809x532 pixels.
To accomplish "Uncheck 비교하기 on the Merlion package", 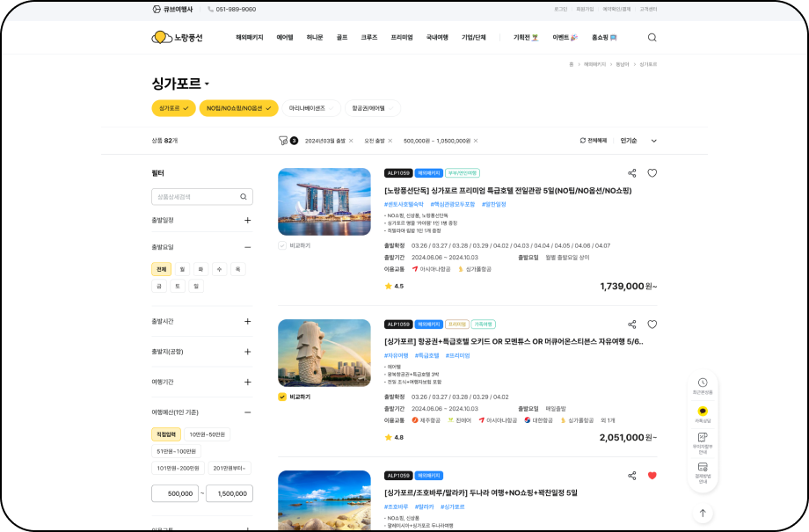I will [x=282, y=397].
